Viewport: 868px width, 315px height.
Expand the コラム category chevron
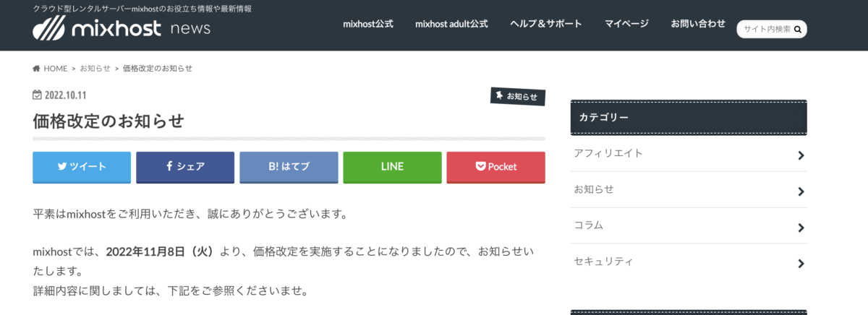[801, 228]
